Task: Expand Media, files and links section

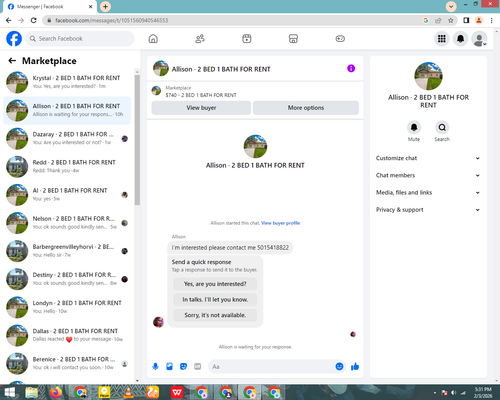Action: (428, 192)
